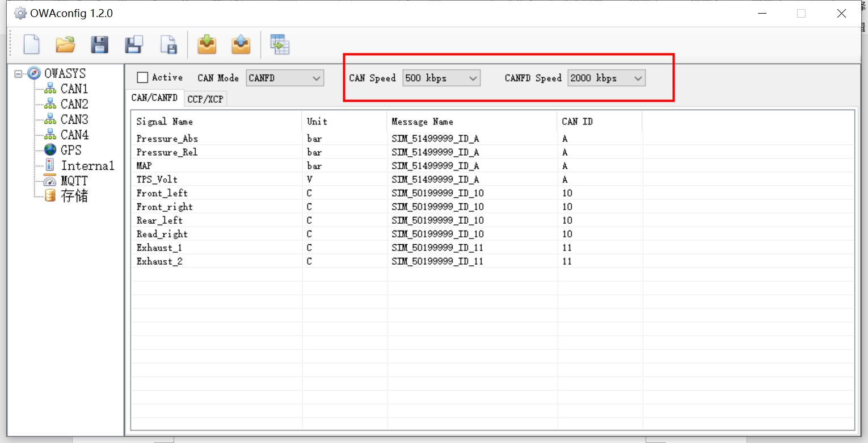Viewport: 868px width, 443px height.
Task: Open the 存储 storage node
Action: point(74,196)
